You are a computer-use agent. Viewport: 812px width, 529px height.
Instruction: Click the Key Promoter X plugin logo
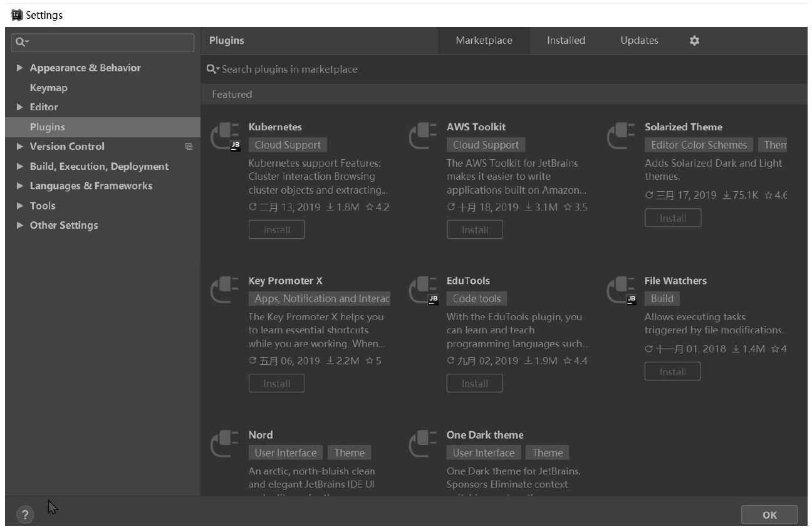tap(227, 287)
